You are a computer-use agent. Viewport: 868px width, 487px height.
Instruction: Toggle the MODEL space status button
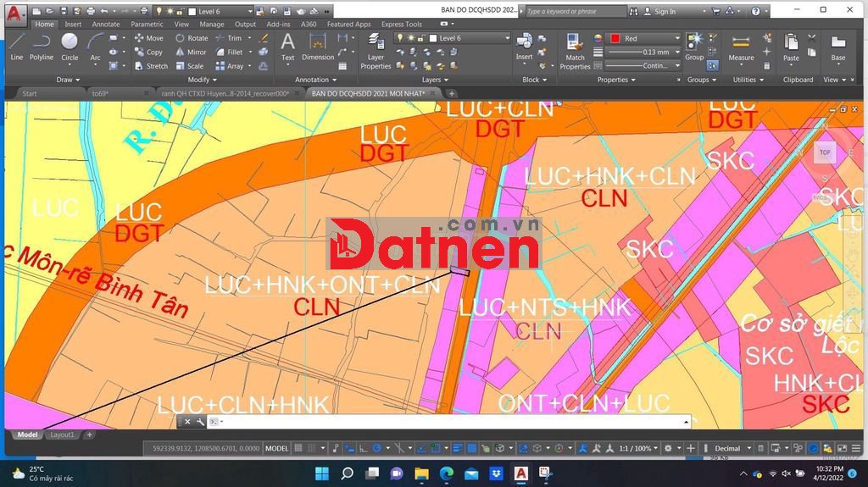coord(277,448)
